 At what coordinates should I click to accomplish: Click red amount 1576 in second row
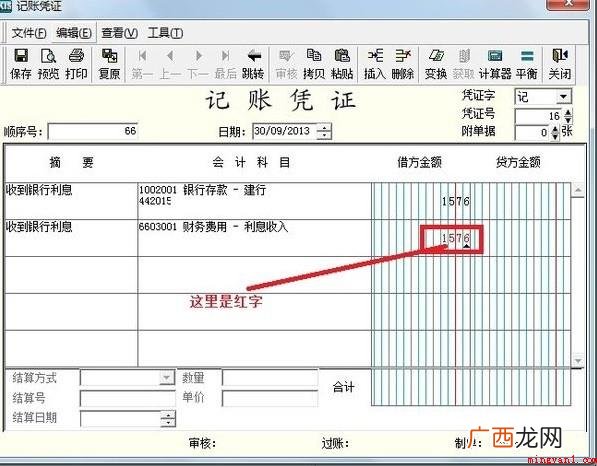(456, 239)
